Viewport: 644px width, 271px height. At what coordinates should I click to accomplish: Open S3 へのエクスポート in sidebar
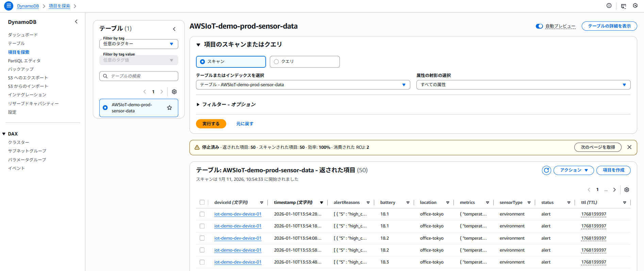tap(28, 78)
